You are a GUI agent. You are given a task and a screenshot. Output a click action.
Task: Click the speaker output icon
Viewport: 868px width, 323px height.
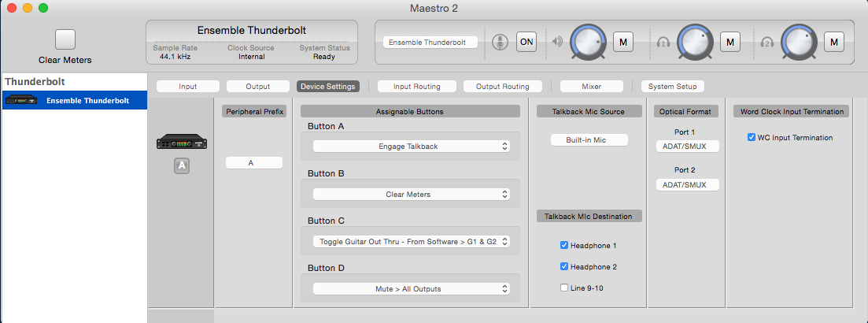click(558, 43)
